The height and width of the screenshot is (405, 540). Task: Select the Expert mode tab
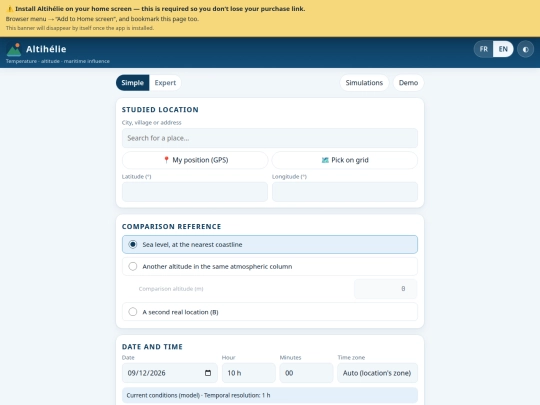pos(165,83)
